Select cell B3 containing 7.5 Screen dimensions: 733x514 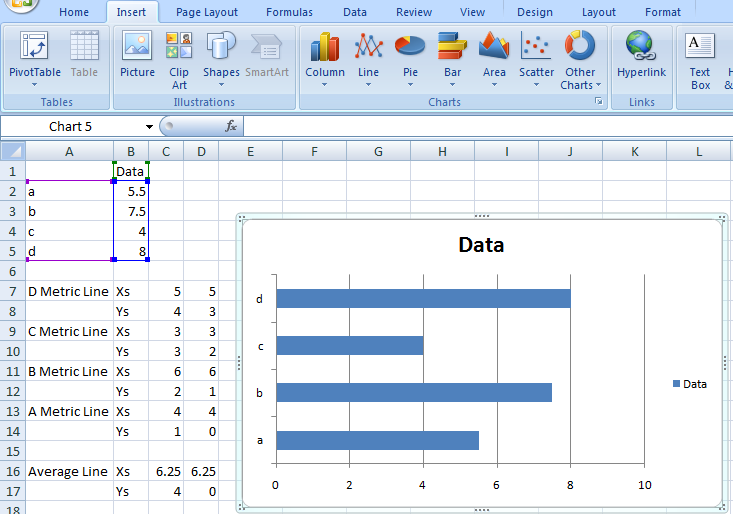coord(131,211)
